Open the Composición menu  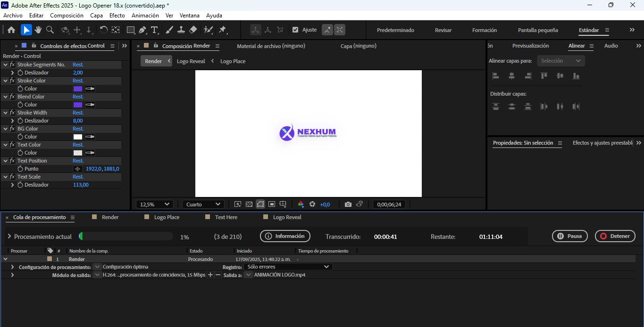[67, 16]
